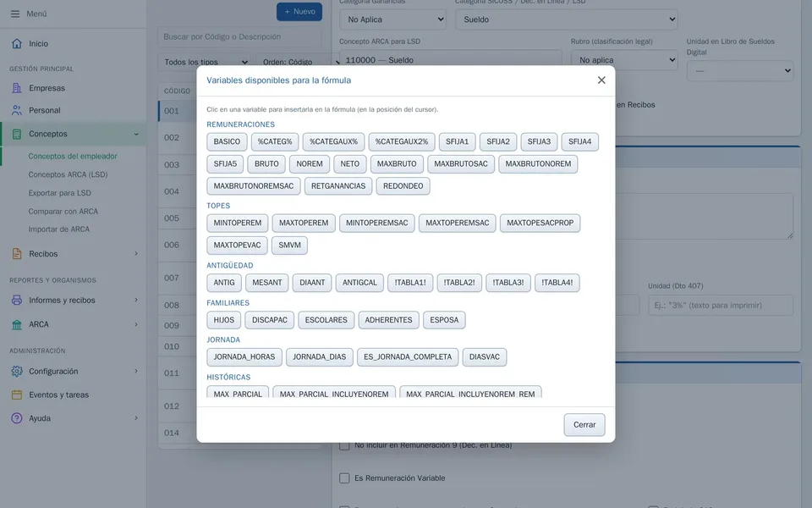Viewport: 812px width, 508px height.
Task: Insert the RETGANANCIAS variable
Action: (x=338, y=186)
